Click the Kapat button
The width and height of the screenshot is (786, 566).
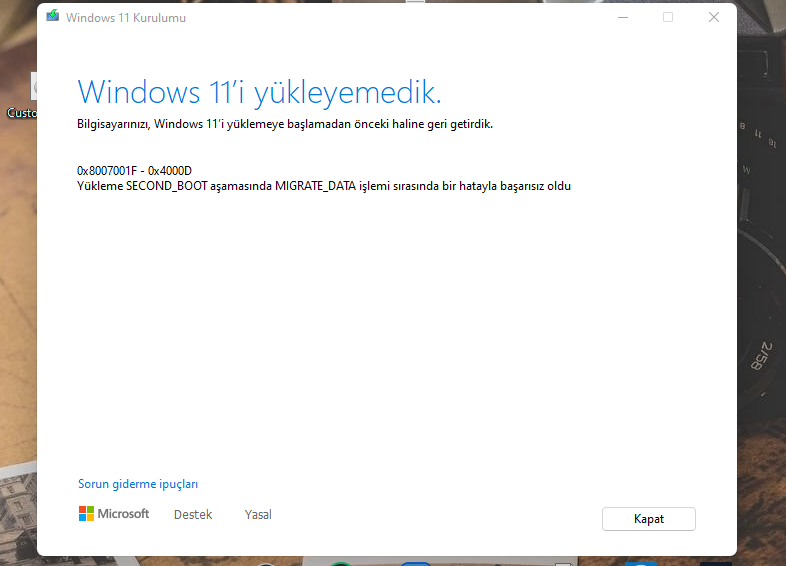649,519
